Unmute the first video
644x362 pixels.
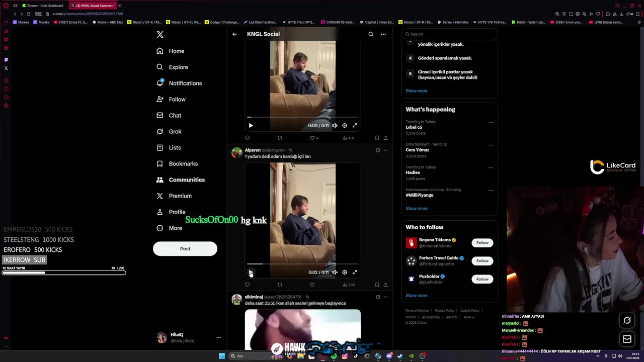335,125
